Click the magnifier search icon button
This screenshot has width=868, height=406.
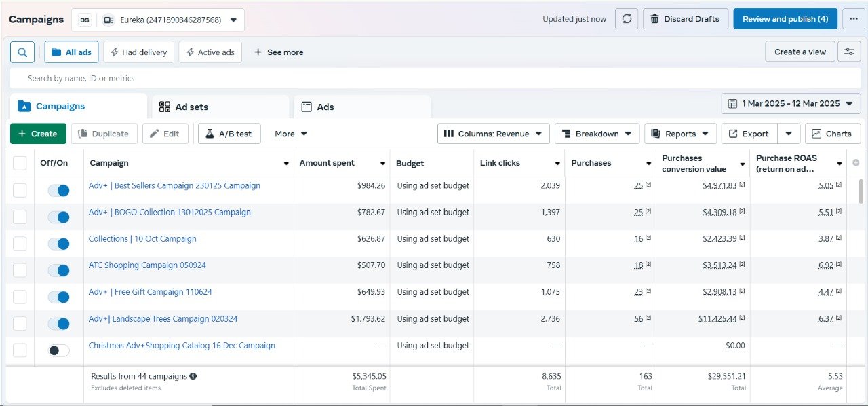coord(22,52)
